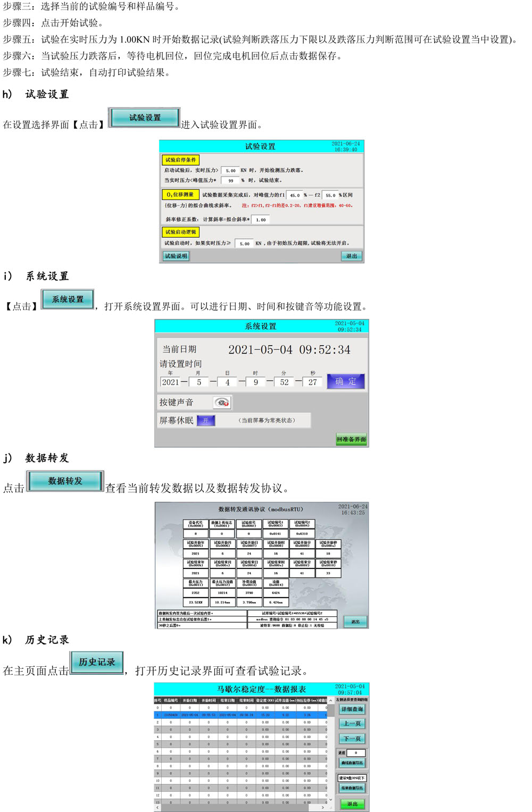Toggle the screen sleep 开 switch
This screenshot has height=812, width=532.
[206, 421]
